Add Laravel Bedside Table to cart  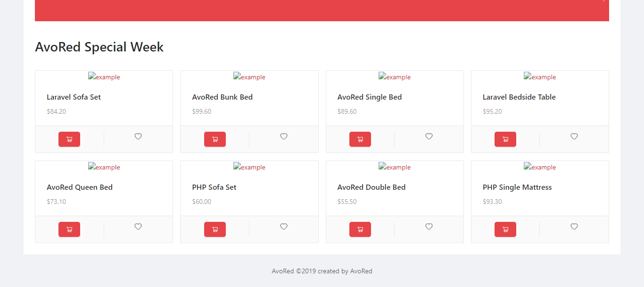[505, 139]
